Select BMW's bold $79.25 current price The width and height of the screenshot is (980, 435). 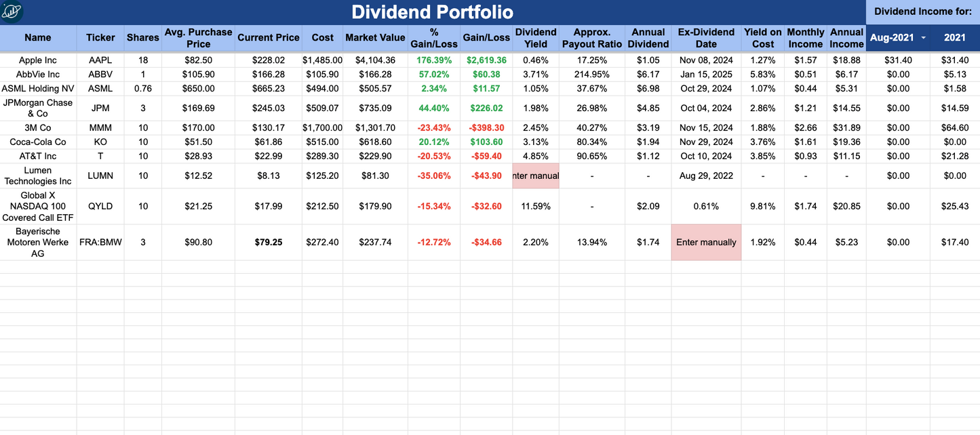pyautogui.click(x=268, y=242)
